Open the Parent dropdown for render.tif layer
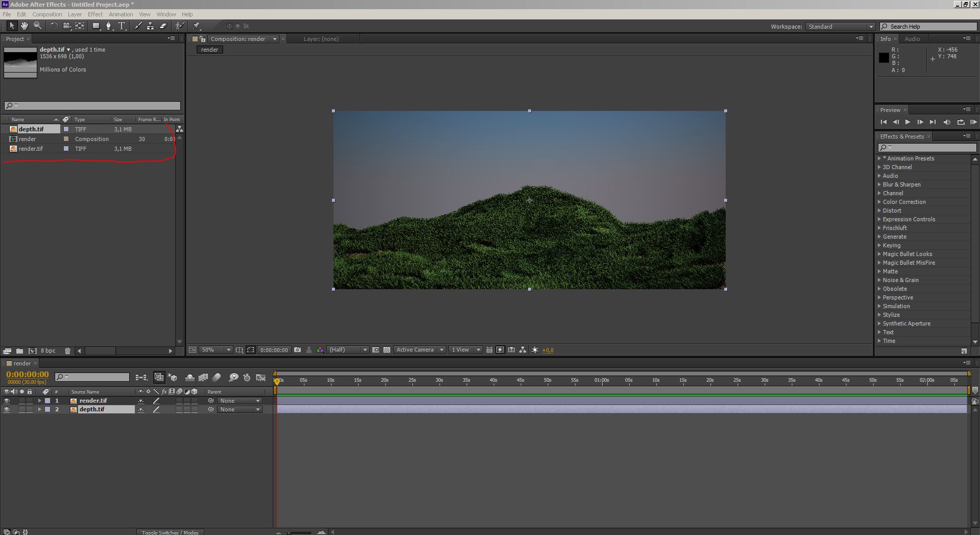Viewport: 980px width, 535px height. (240, 401)
